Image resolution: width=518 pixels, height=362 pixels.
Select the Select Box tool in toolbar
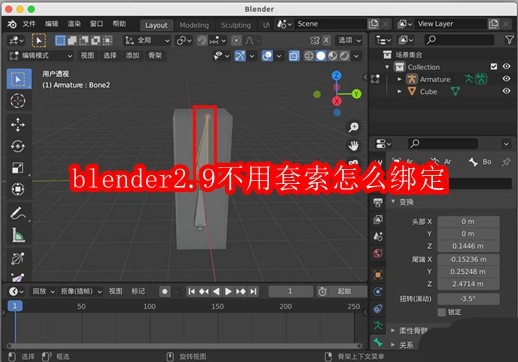19,79
